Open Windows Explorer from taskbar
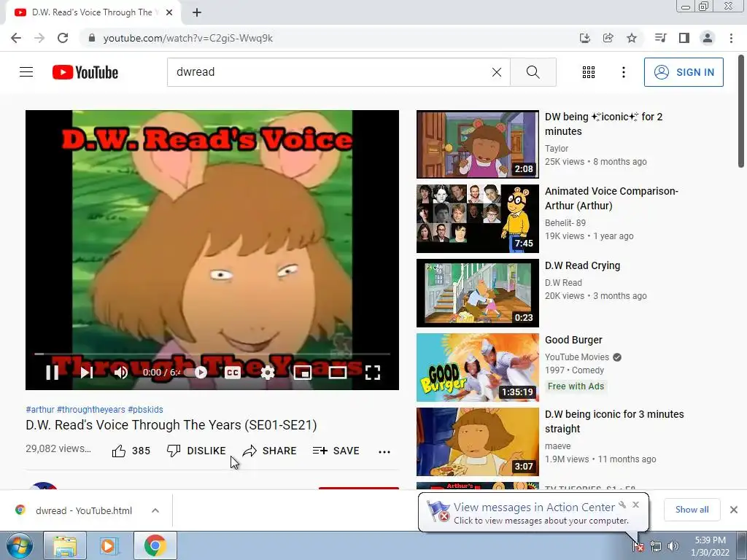The width and height of the screenshot is (747, 560). pos(65,545)
